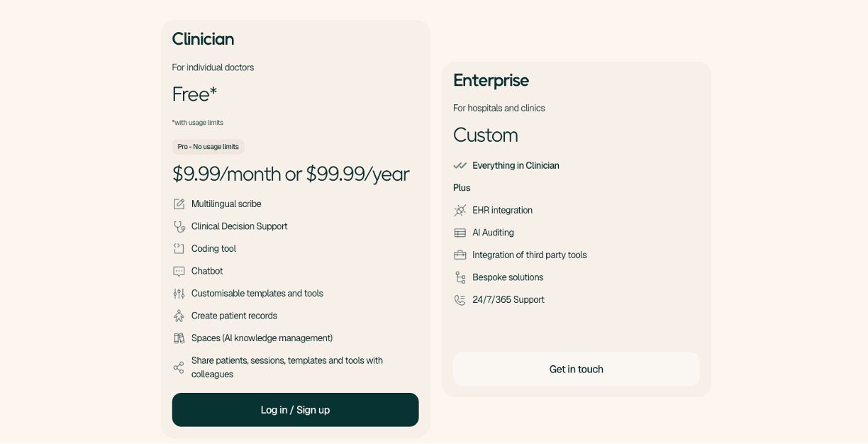868x444 pixels.
Task: Click the share colleagues icon
Action: pos(179,367)
